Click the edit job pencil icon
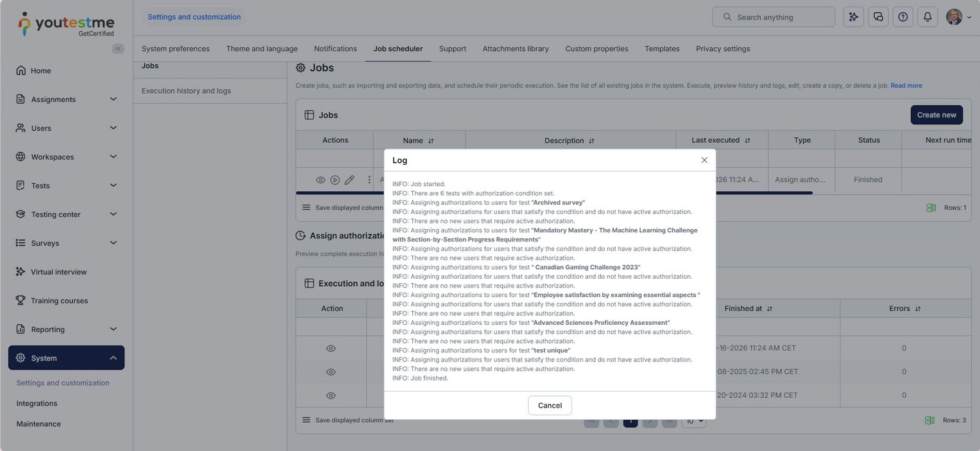 (350, 180)
